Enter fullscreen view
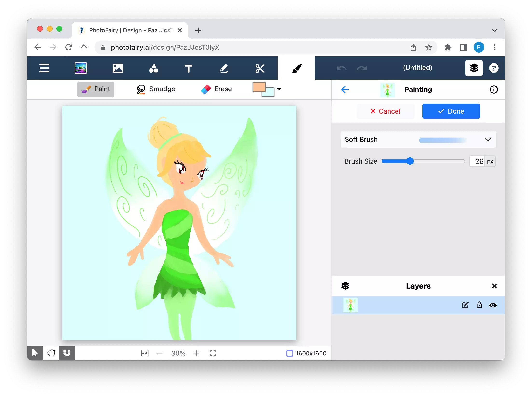Viewport: 532px width, 396px height. (212, 353)
